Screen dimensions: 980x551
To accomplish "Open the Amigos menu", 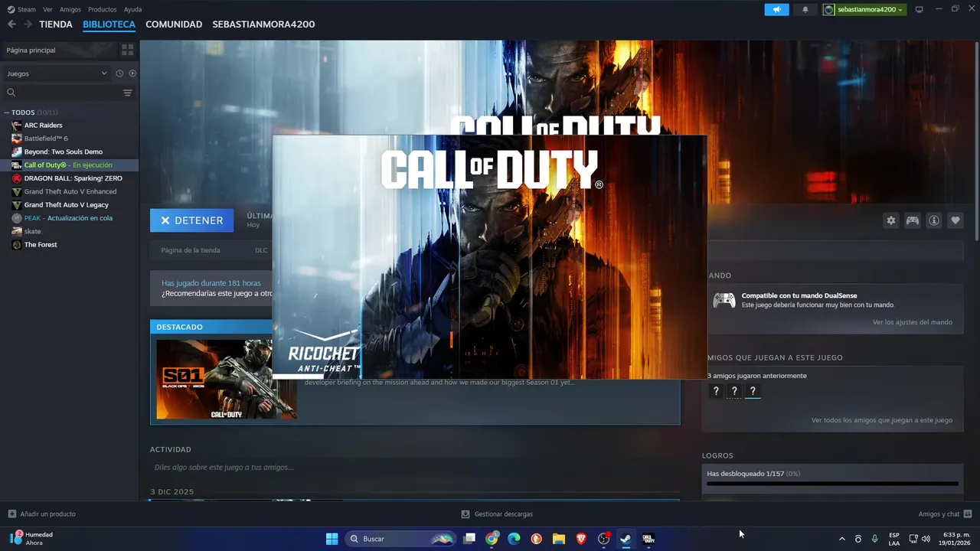I will coord(70,9).
